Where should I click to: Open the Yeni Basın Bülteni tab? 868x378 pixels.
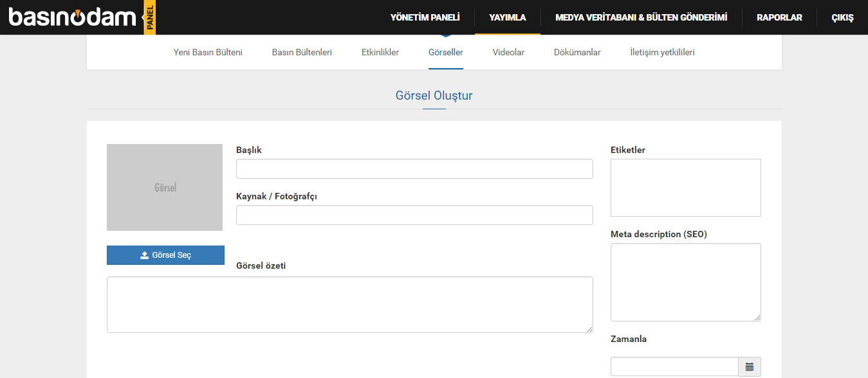208,52
